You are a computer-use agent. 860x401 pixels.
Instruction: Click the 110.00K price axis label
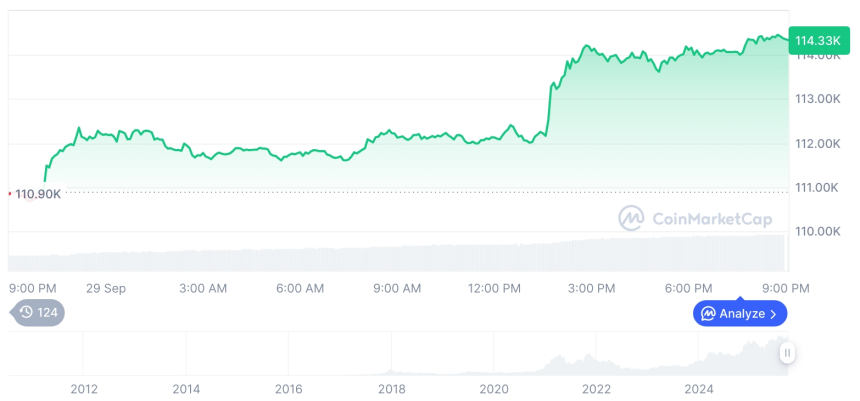tap(817, 231)
